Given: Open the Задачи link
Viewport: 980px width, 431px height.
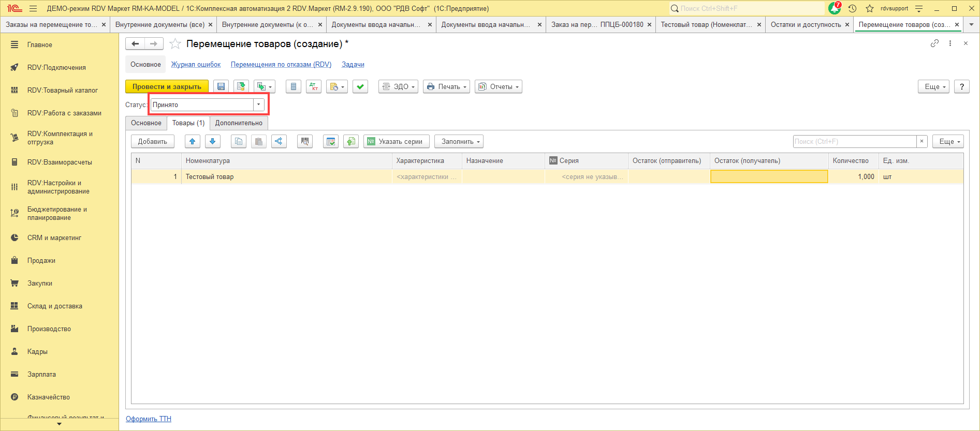Looking at the screenshot, I should click(353, 64).
